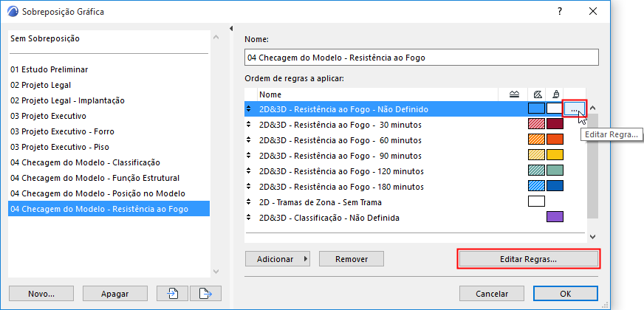Viewport: 644px width, 310px height.
Task: Click the rules list scroll-down arrow
Action: tap(592, 238)
